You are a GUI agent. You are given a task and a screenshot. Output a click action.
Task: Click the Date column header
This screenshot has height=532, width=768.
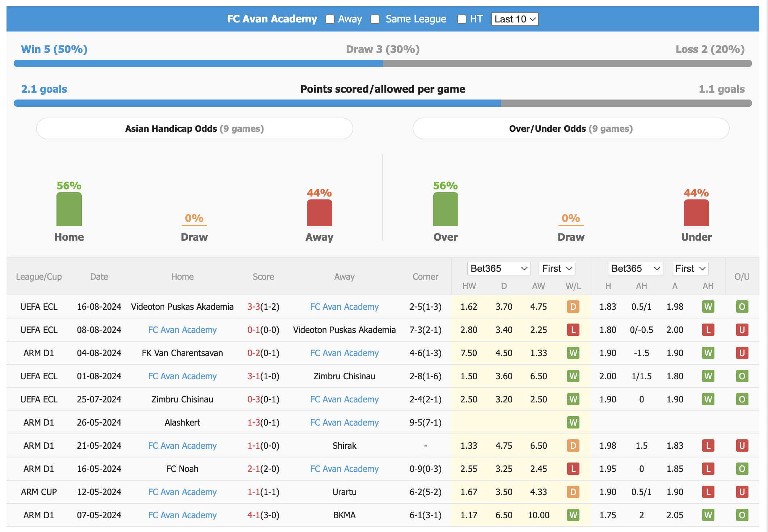click(x=99, y=277)
